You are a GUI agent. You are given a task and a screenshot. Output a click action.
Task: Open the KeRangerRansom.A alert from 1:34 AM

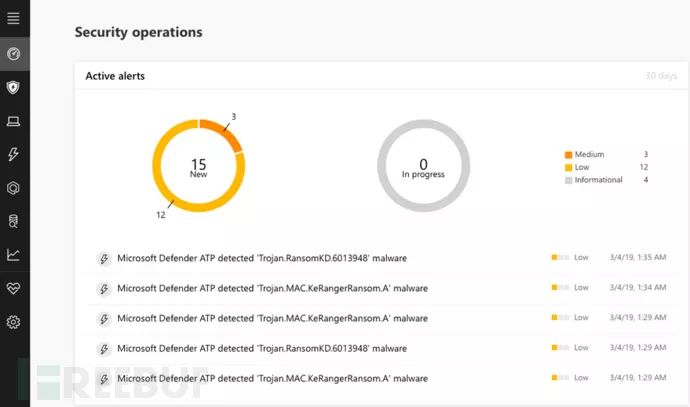[x=272, y=288]
